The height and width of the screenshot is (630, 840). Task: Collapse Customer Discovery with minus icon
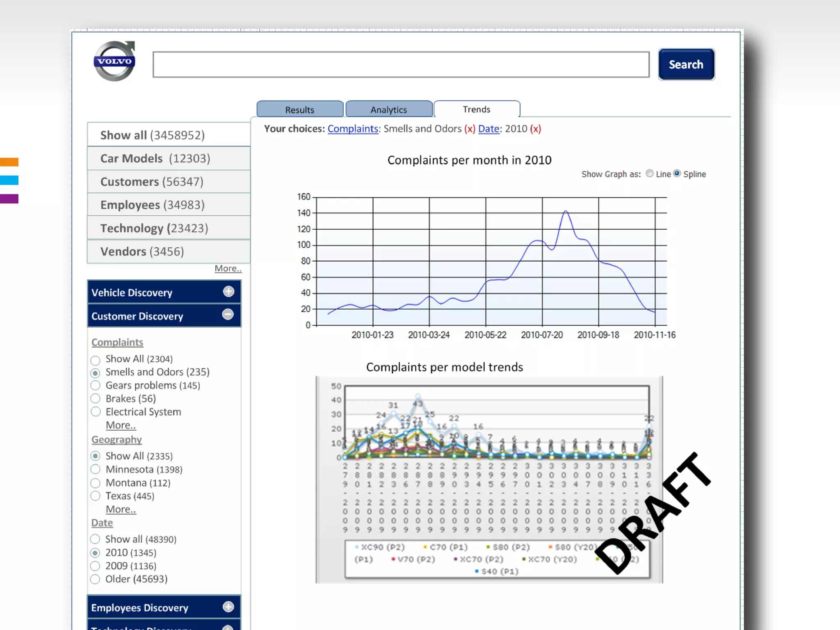coord(228,315)
